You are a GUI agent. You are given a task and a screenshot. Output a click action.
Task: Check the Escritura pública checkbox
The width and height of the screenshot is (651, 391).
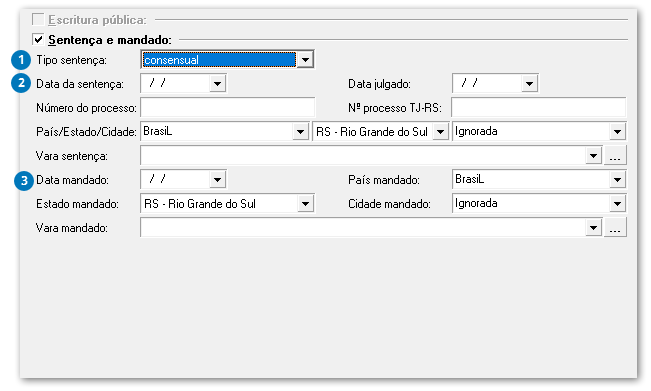click(38, 20)
